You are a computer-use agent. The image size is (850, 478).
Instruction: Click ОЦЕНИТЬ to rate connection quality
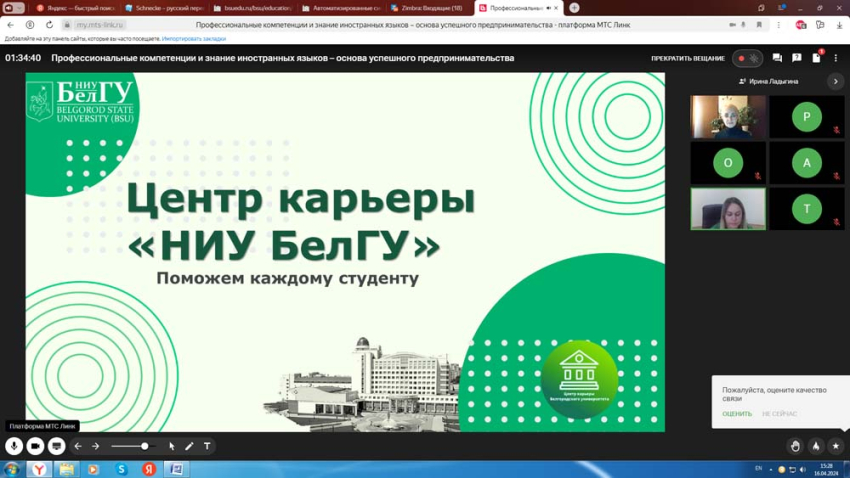tap(737, 414)
